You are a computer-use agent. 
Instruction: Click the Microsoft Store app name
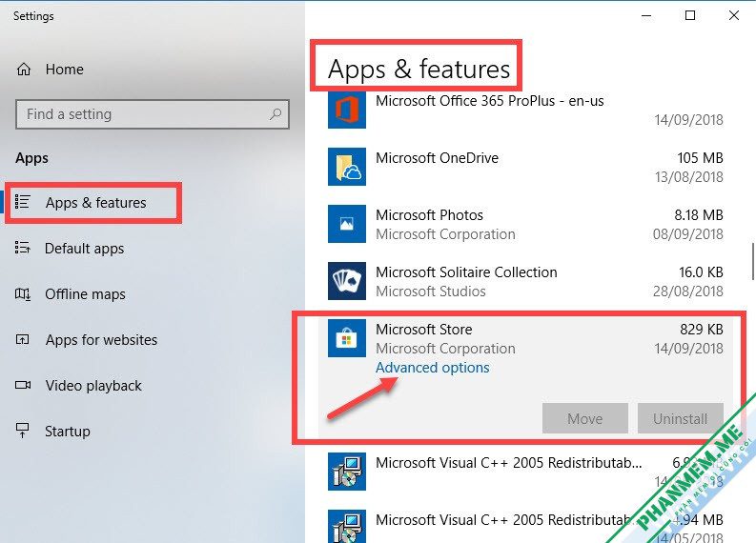tap(424, 330)
